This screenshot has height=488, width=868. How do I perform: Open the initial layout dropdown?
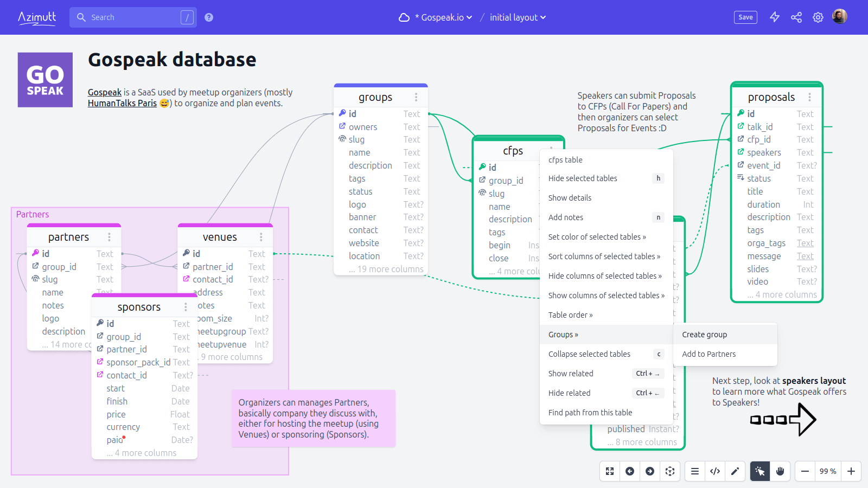click(518, 17)
